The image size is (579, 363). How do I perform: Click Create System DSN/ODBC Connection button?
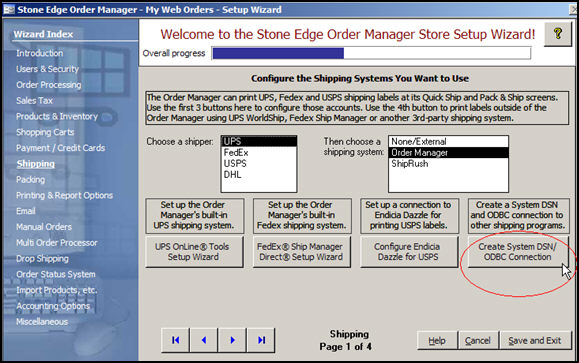(517, 252)
